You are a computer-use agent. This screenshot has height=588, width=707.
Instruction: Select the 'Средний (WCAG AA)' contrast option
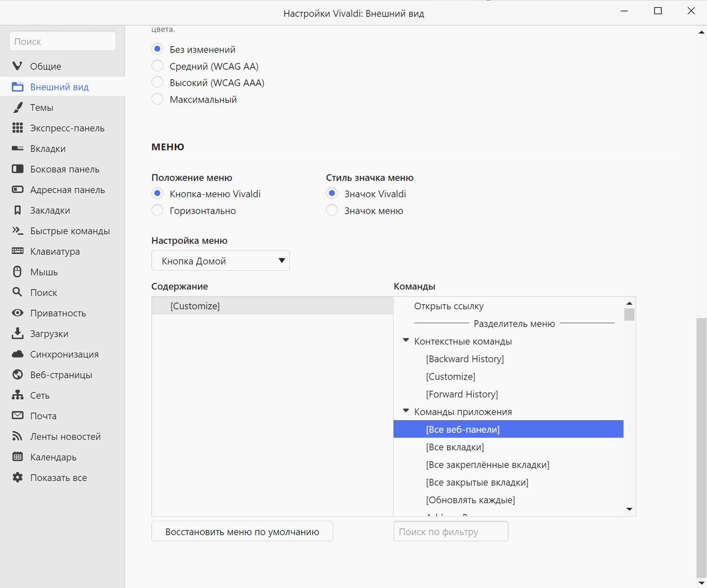tap(157, 66)
